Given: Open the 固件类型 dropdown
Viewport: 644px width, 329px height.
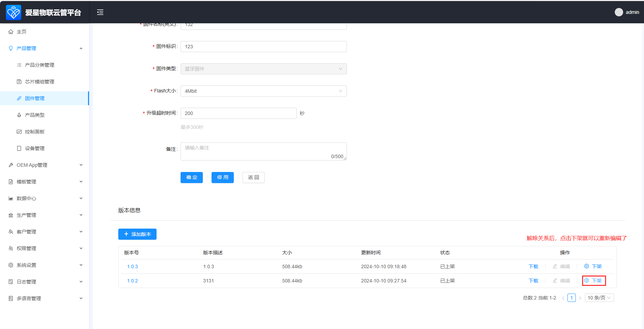Looking at the screenshot, I should pyautogui.click(x=263, y=69).
